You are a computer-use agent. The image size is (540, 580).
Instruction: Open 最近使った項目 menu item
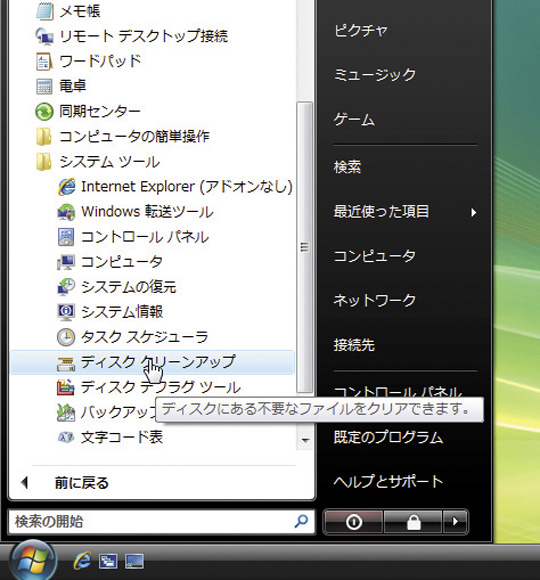381,212
